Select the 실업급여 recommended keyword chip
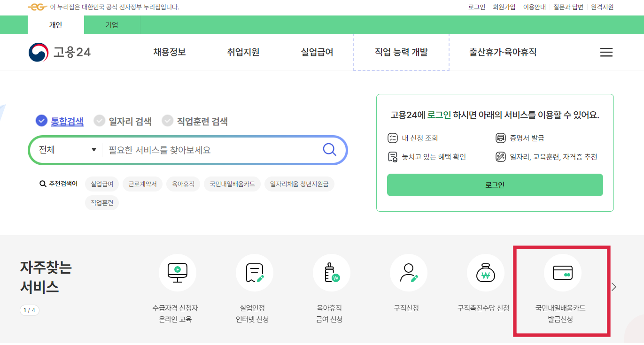The width and height of the screenshot is (644, 345). click(x=102, y=184)
